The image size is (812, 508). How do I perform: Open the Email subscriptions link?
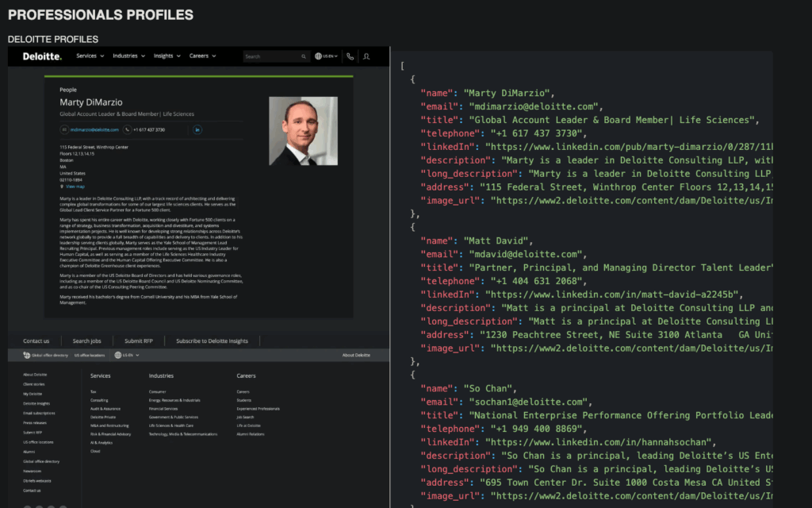[x=39, y=413]
